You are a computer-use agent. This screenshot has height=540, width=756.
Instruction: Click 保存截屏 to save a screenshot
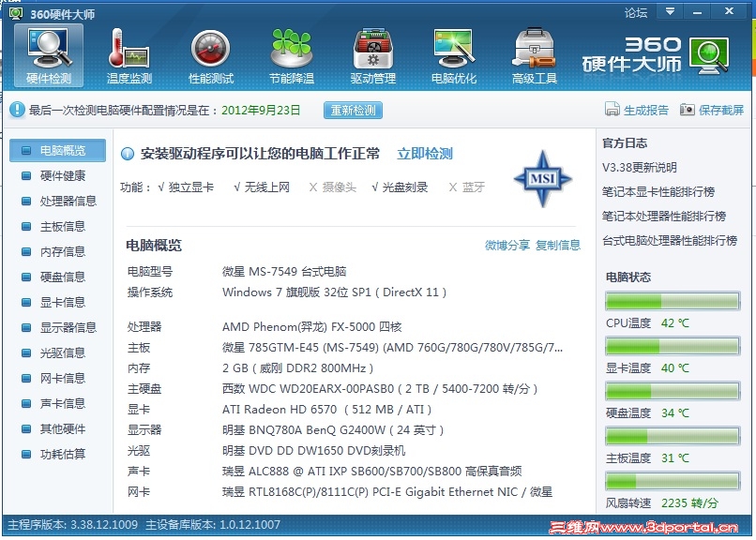pyautogui.click(x=721, y=111)
